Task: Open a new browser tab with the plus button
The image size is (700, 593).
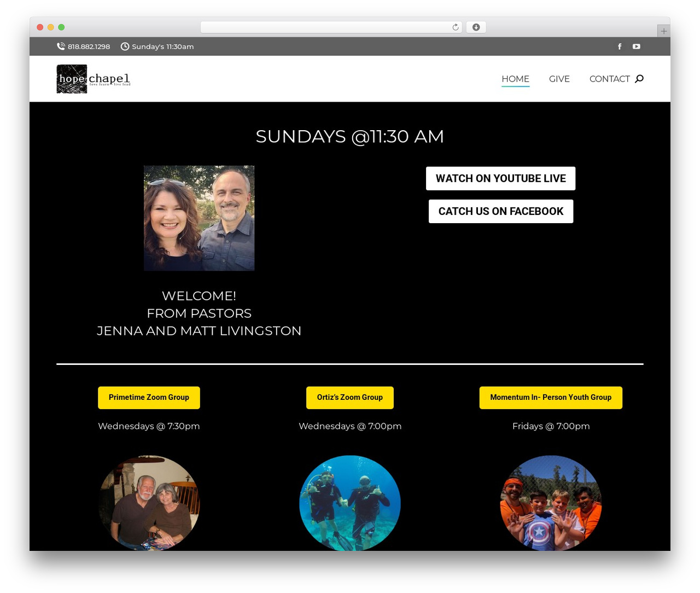Action: (663, 31)
